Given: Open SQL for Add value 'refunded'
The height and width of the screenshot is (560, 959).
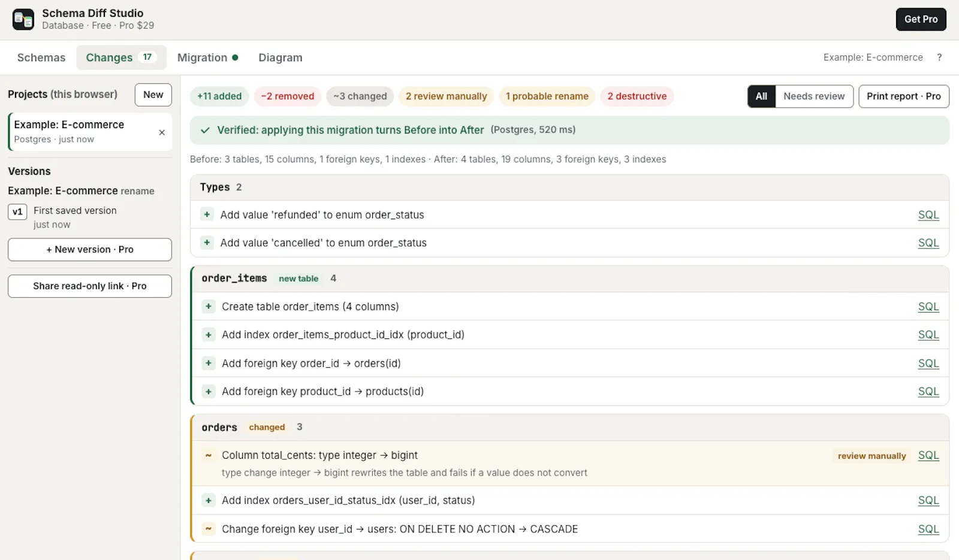Looking at the screenshot, I should pos(928,215).
